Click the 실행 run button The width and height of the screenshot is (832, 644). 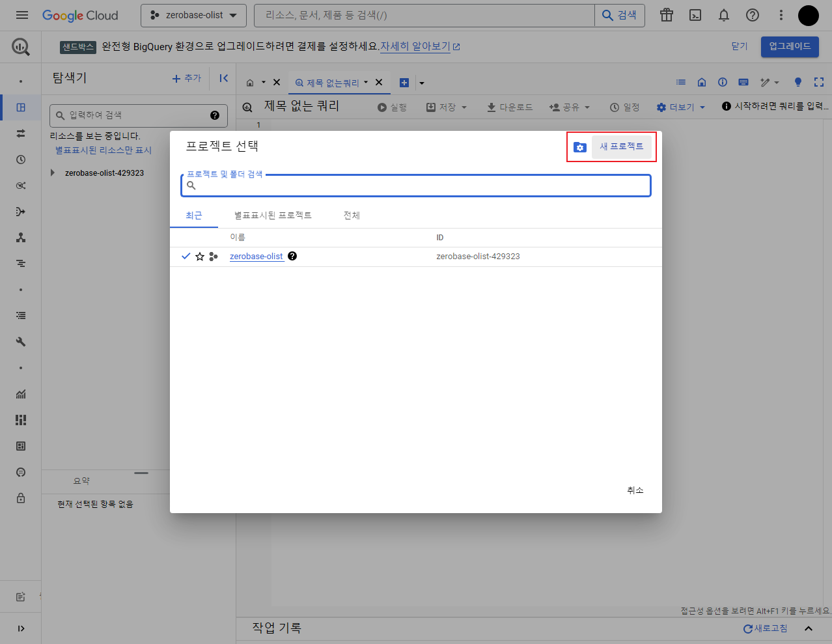[x=392, y=107]
